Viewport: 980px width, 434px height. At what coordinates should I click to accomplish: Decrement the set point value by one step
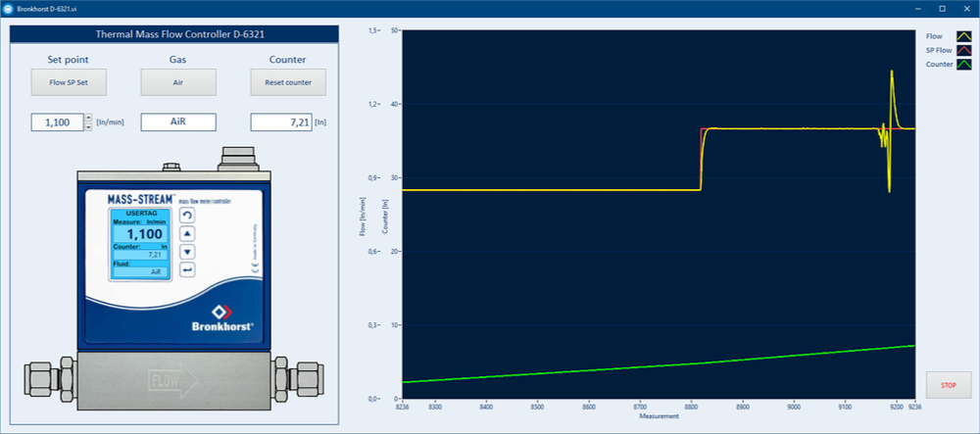88,126
